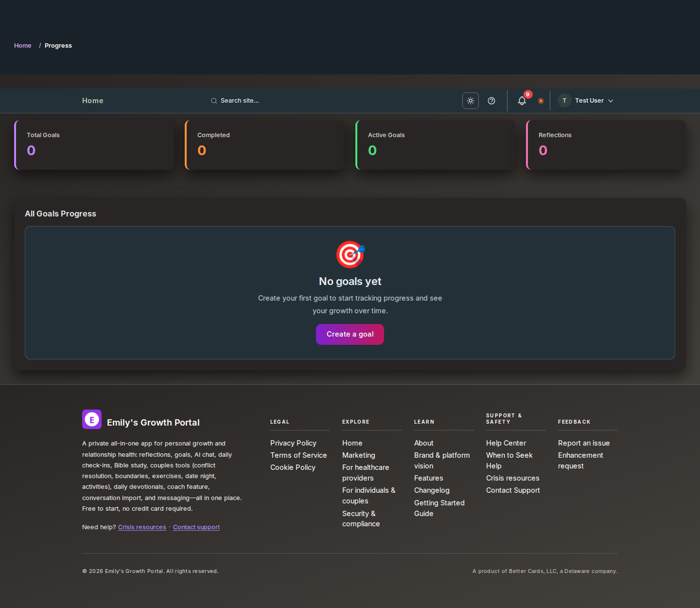Open the Changelog link under Learn

click(x=432, y=490)
